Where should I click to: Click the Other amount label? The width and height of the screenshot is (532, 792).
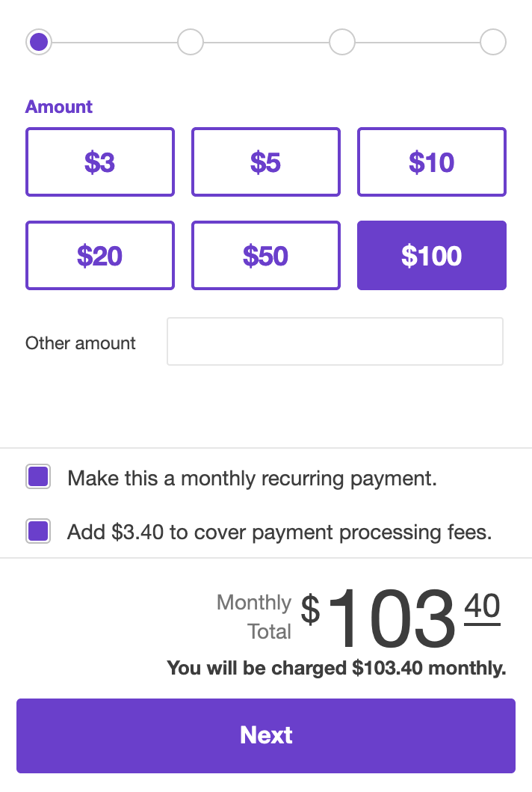click(x=80, y=343)
